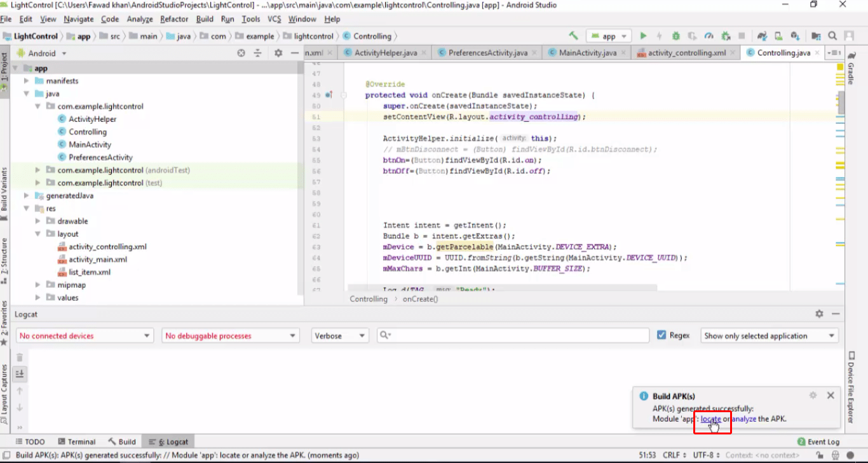Start debugging via the bug icon
Image resolution: width=868 pixels, height=463 pixels.
(676, 36)
